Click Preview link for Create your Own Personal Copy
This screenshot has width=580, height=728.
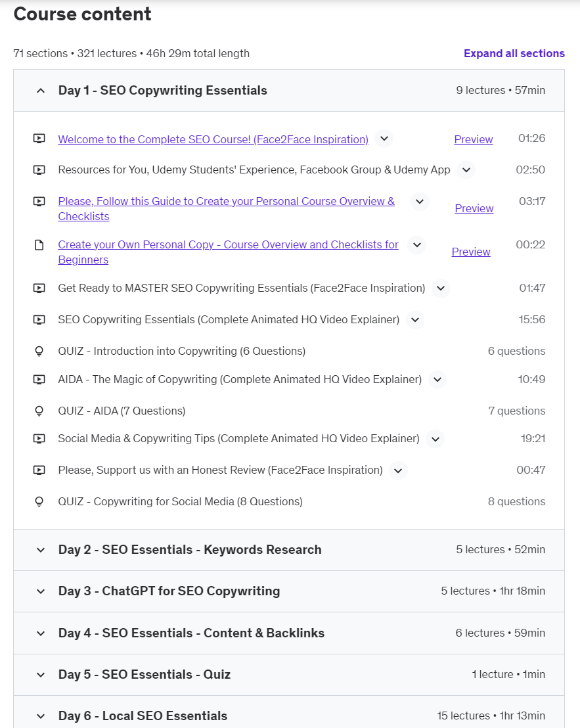[x=471, y=252]
